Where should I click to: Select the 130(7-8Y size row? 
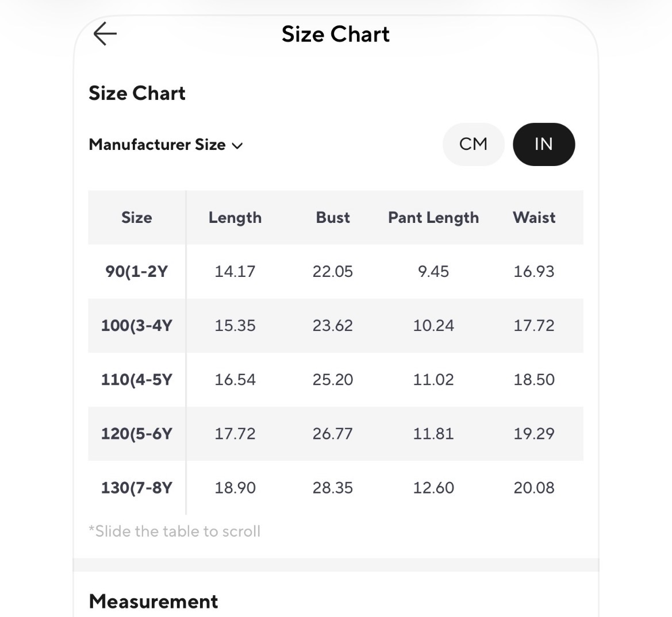[336, 488]
